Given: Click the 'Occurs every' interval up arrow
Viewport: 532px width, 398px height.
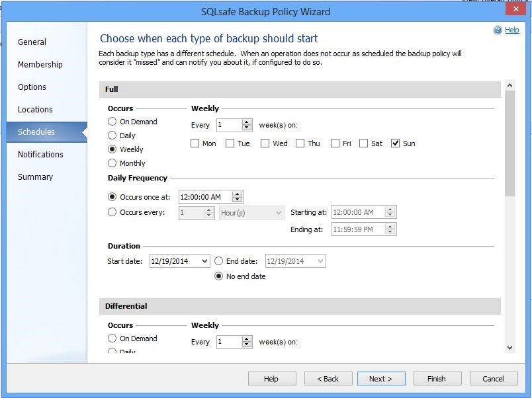Looking at the screenshot, I should point(209,210).
